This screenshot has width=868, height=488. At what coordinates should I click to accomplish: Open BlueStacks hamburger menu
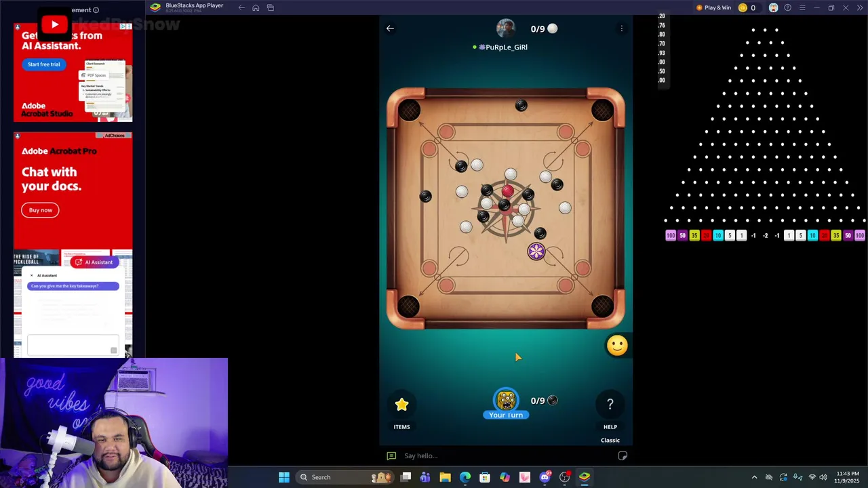(802, 7)
